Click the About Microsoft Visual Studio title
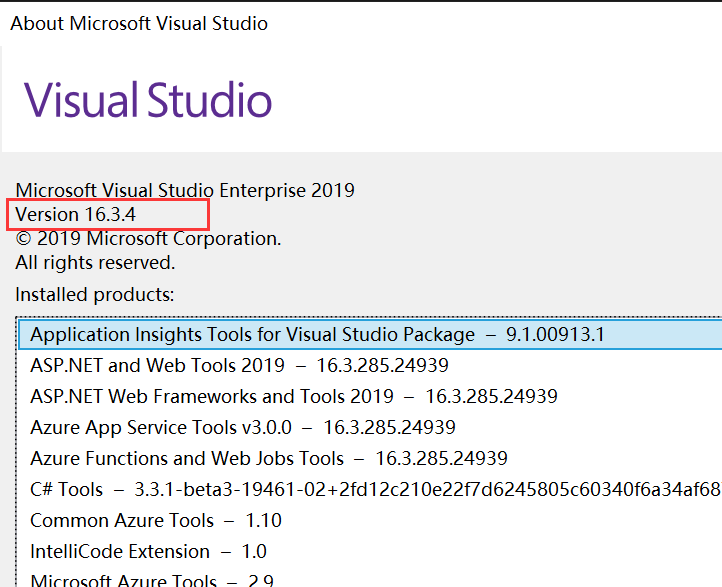 (139, 23)
